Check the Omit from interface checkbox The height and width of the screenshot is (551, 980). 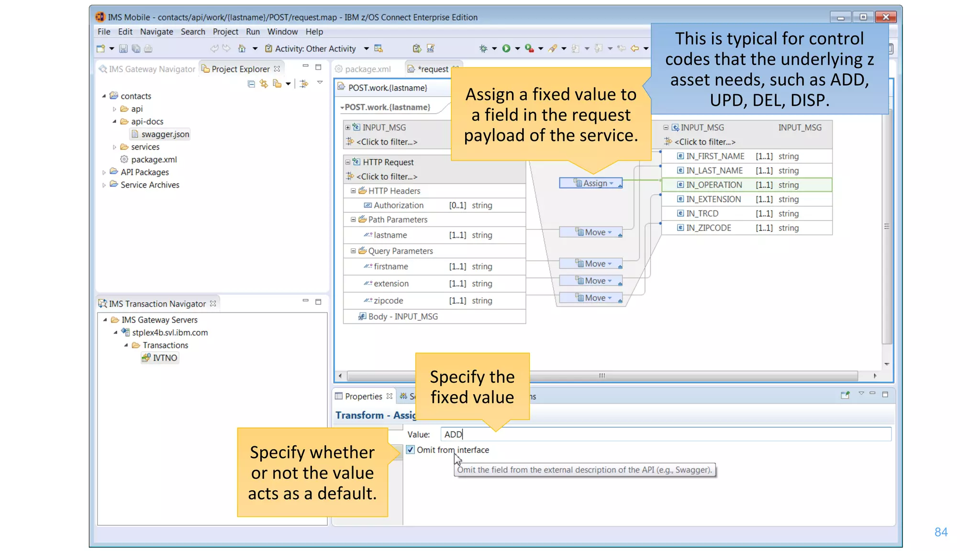coord(411,450)
